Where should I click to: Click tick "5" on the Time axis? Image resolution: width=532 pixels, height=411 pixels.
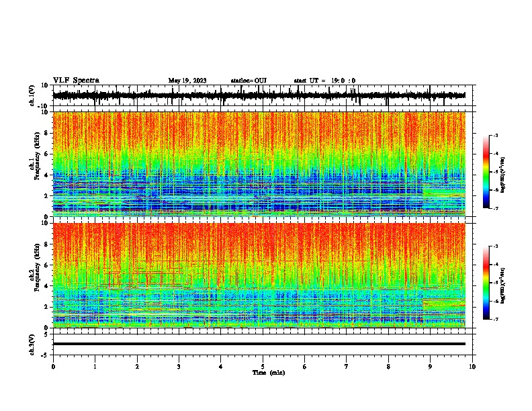(263, 367)
